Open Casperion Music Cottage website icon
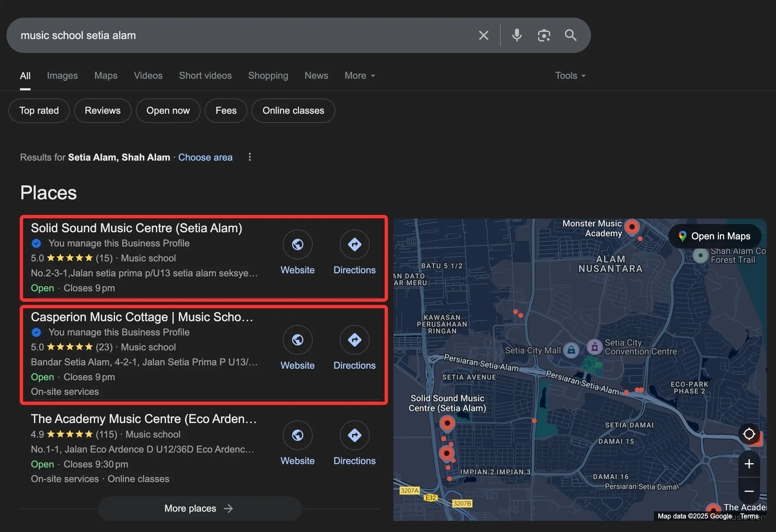This screenshot has width=776, height=532. click(298, 340)
